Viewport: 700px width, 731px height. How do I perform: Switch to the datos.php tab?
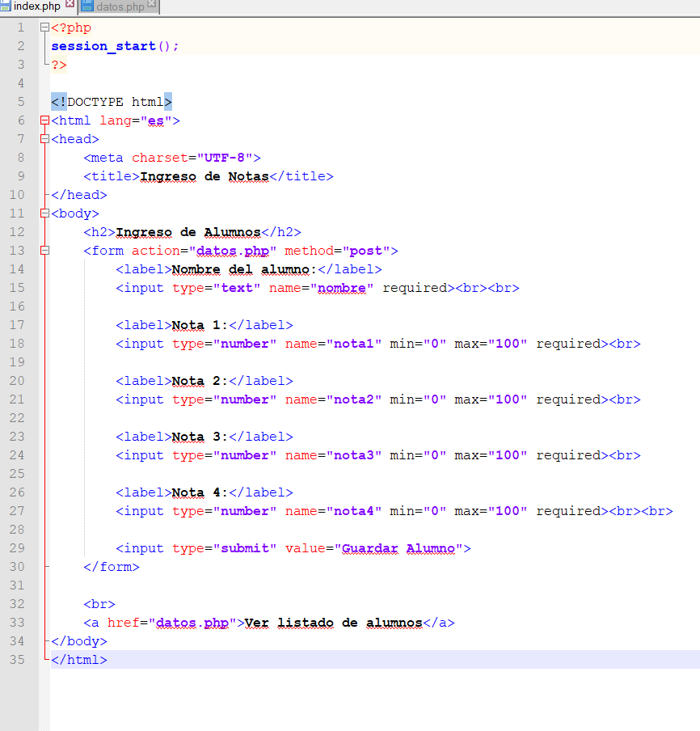point(121,6)
